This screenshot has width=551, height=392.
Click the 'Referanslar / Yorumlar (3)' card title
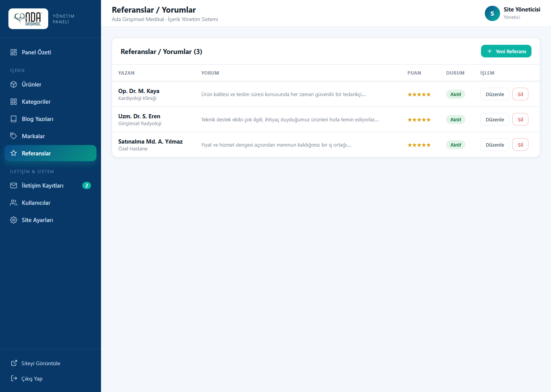point(161,52)
